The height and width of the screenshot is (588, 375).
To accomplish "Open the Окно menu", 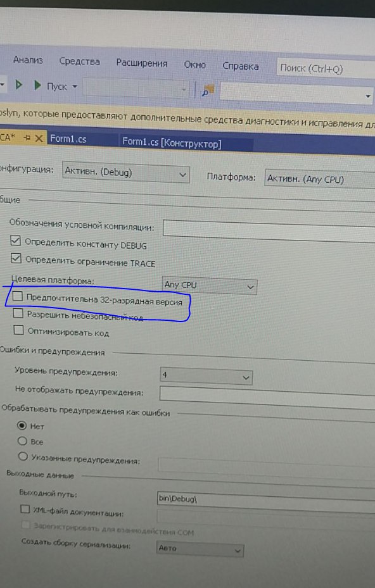I will [194, 65].
